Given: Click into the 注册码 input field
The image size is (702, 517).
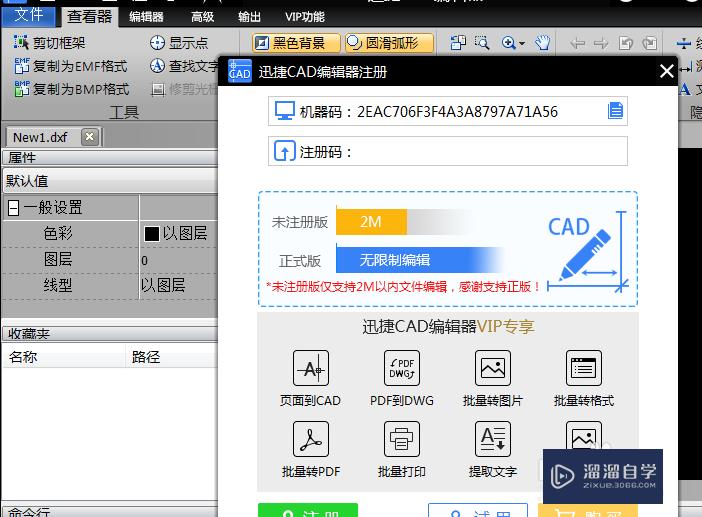Looking at the screenshot, I should pyautogui.click(x=448, y=151).
